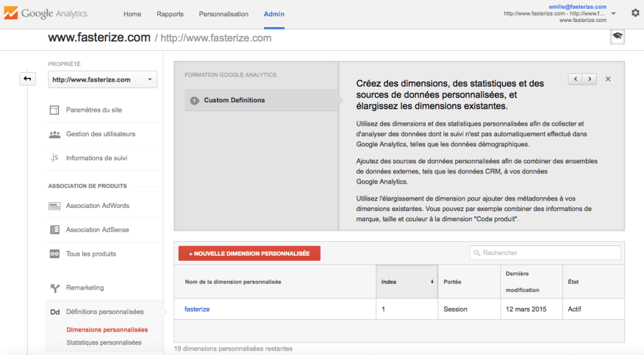
Task: Open Association AdWords
Action: (97, 205)
